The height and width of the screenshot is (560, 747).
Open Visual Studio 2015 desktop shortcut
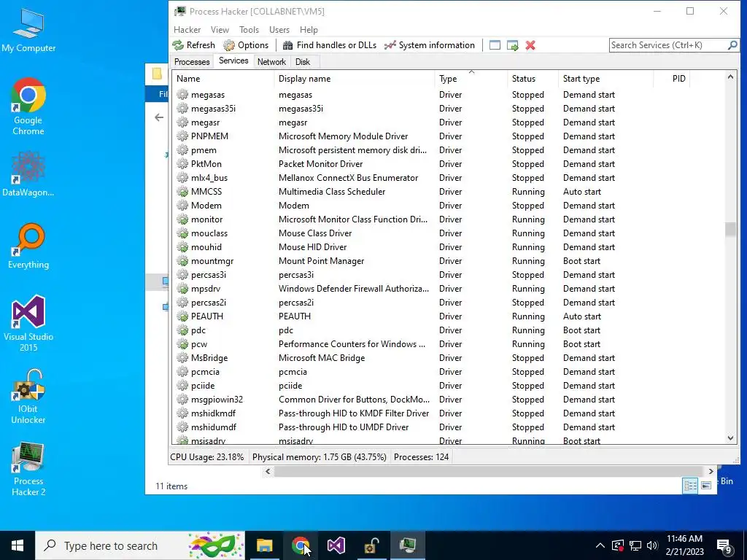tap(28, 323)
